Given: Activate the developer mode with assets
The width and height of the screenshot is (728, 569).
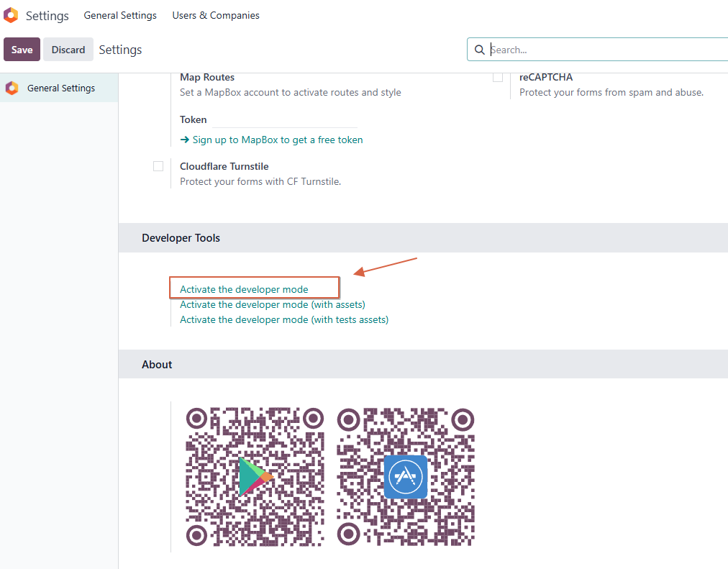Looking at the screenshot, I should point(272,304).
